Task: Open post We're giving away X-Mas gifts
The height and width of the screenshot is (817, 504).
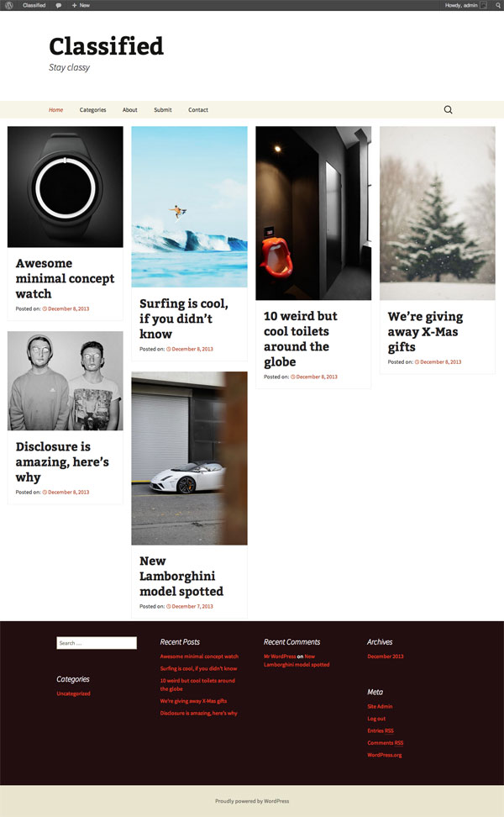Action: coord(425,331)
